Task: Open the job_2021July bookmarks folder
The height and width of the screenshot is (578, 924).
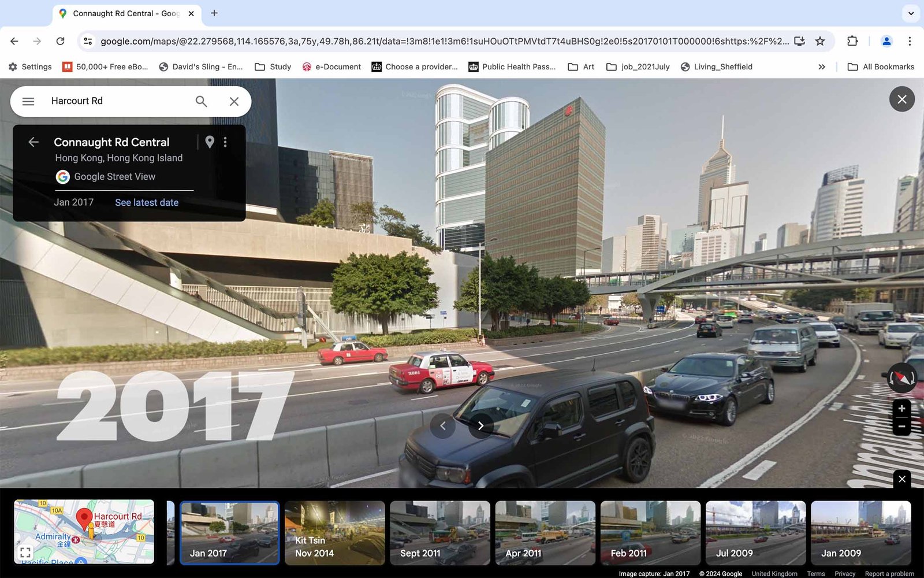Action: pos(638,66)
